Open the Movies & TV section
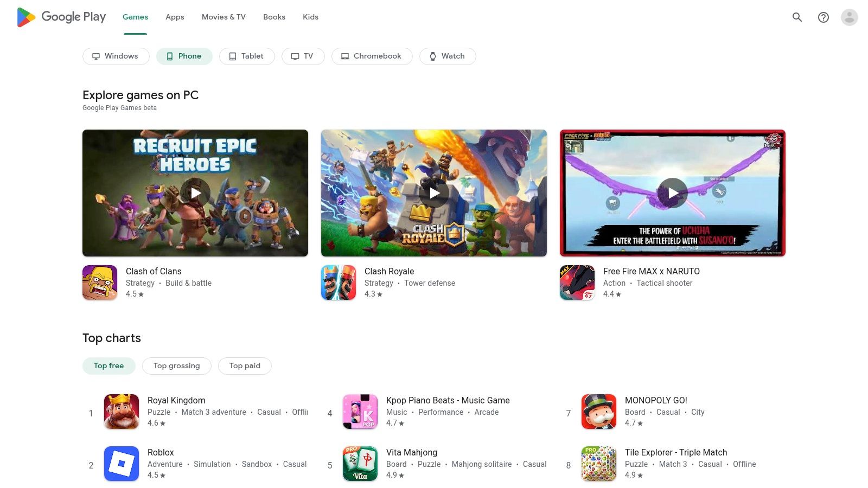The height and width of the screenshot is (488, 868). (x=223, y=17)
